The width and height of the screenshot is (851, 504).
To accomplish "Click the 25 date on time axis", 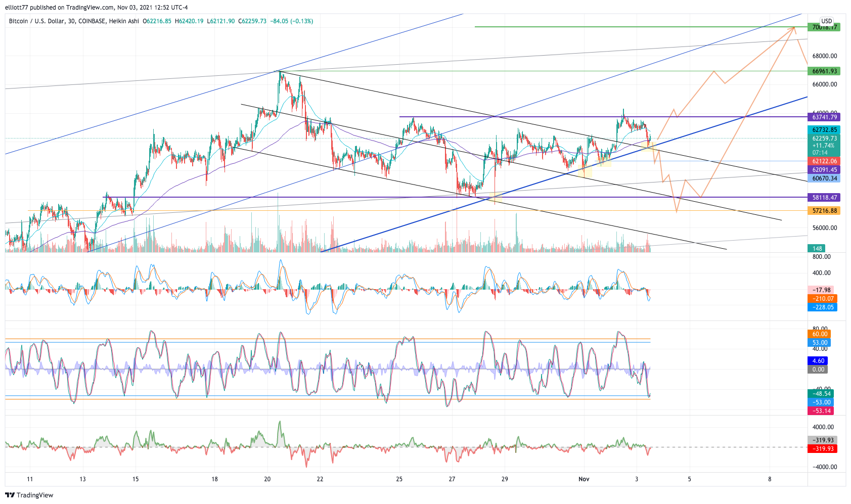I will (399, 479).
